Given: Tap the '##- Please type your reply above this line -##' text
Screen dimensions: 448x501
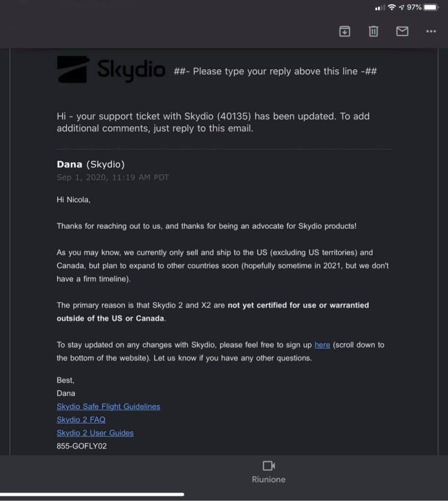Looking at the screenshot, I should (275, 71).
